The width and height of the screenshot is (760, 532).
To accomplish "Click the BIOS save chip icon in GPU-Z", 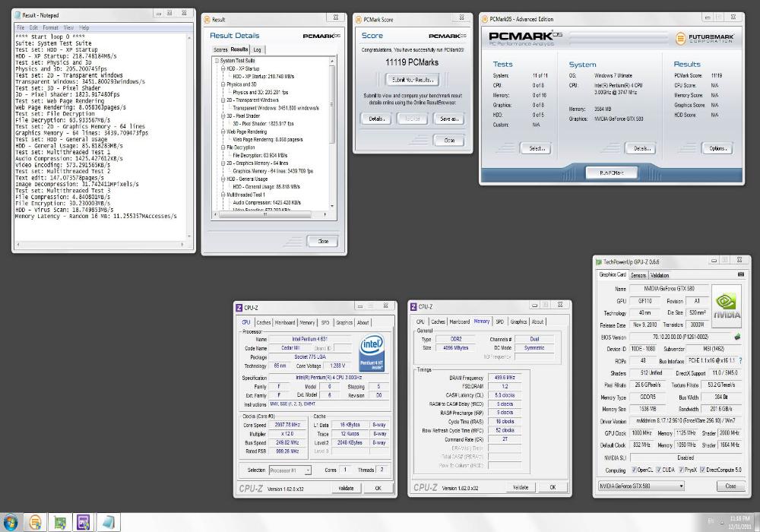I will click(x=738, y=336).
